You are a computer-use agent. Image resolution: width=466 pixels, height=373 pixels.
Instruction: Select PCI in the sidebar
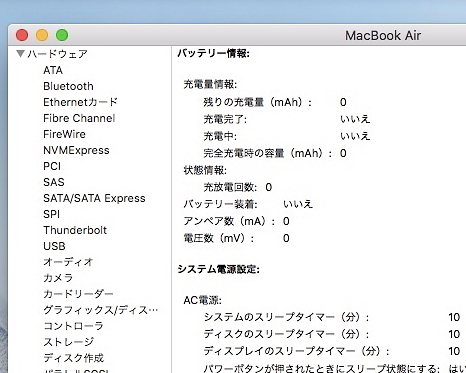tap(52, 166)
